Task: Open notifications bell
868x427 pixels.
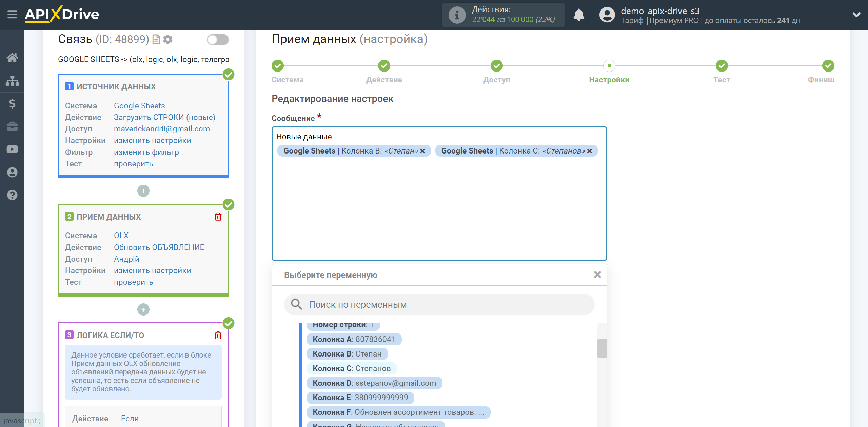Action: [579, 15]
